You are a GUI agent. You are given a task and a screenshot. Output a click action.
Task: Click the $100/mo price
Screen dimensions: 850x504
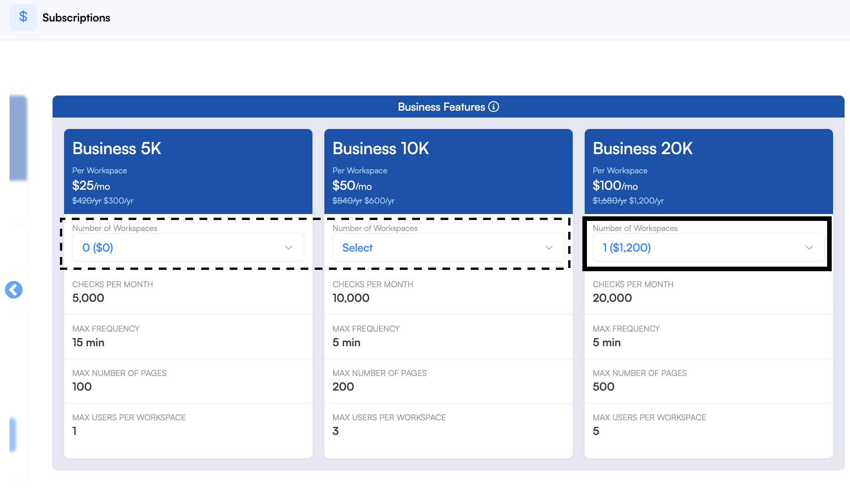615,185
